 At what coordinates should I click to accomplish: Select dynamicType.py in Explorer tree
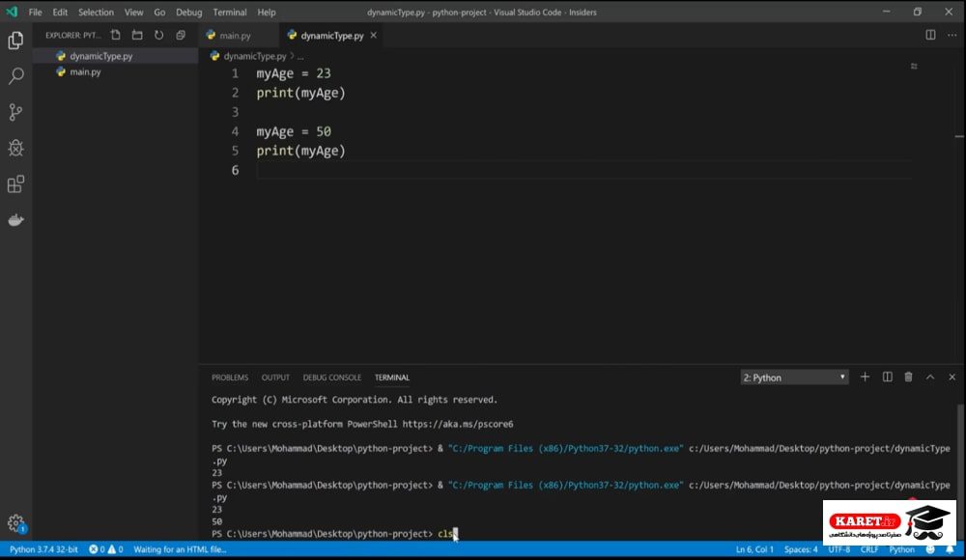pyautogui.click(x=115, y=55)
